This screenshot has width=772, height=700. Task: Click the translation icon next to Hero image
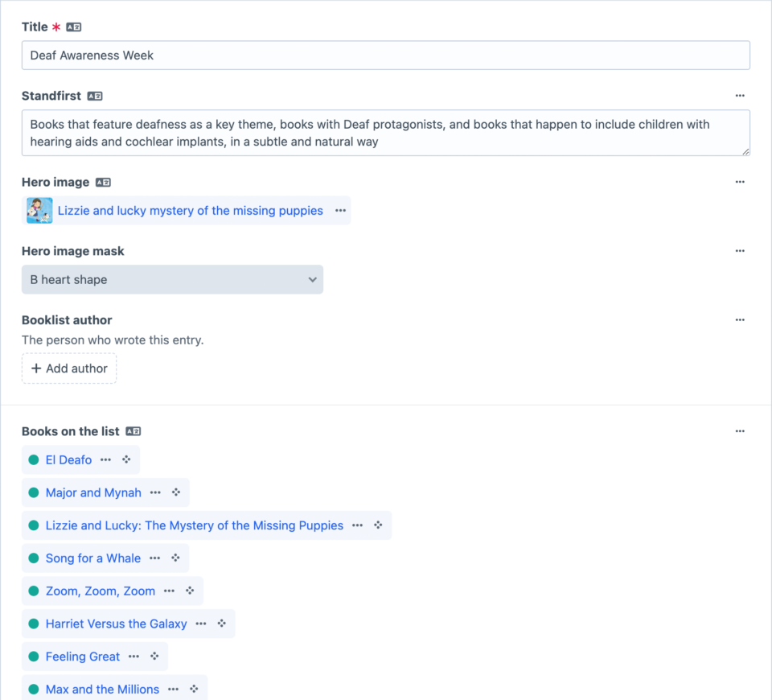point(103,183)
